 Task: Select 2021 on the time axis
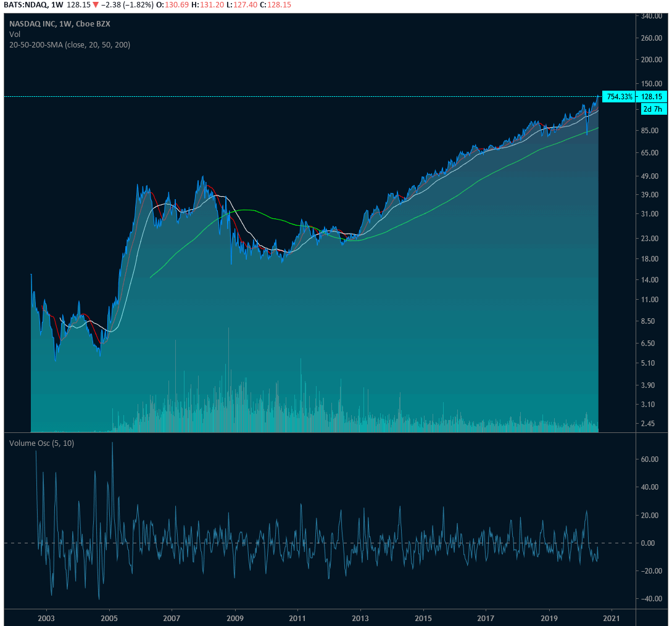[x=612, y=617]
